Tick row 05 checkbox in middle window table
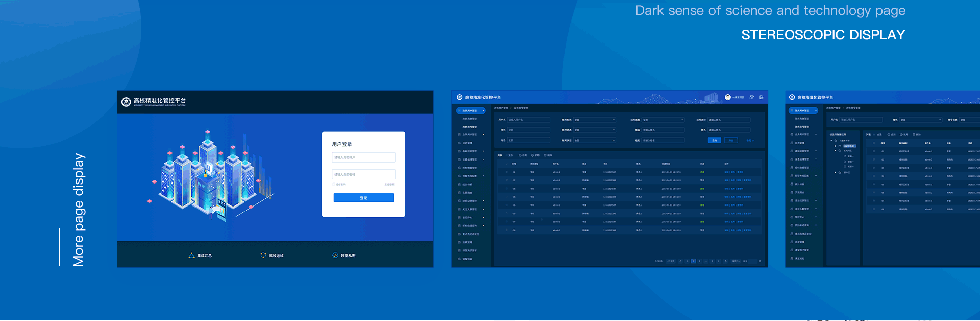The width and height of the screenshot is (980, 321). pyautogui.click(x=506, y=205)
